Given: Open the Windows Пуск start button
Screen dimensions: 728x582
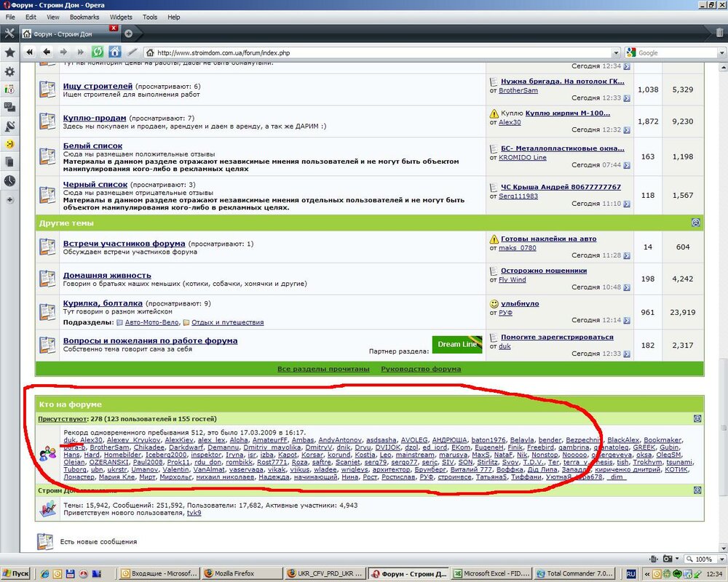Looking at the screenshot, I should [x=16, y=573].
